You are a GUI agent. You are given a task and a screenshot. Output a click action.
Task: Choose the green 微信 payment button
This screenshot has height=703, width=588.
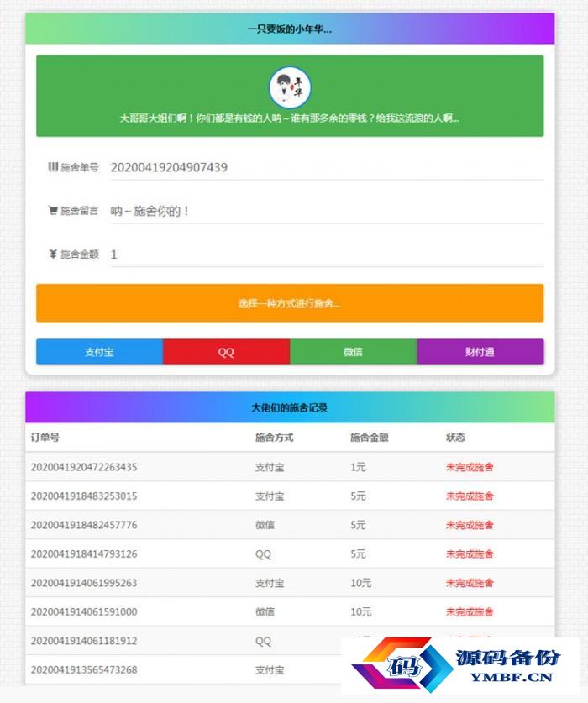click(x=354, y=352)
